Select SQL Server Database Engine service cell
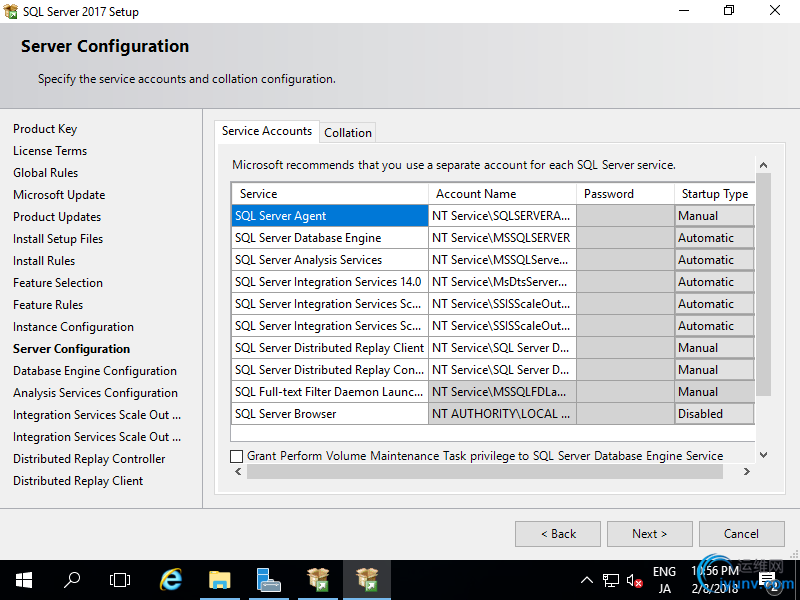800x600 pixels. 330,238
